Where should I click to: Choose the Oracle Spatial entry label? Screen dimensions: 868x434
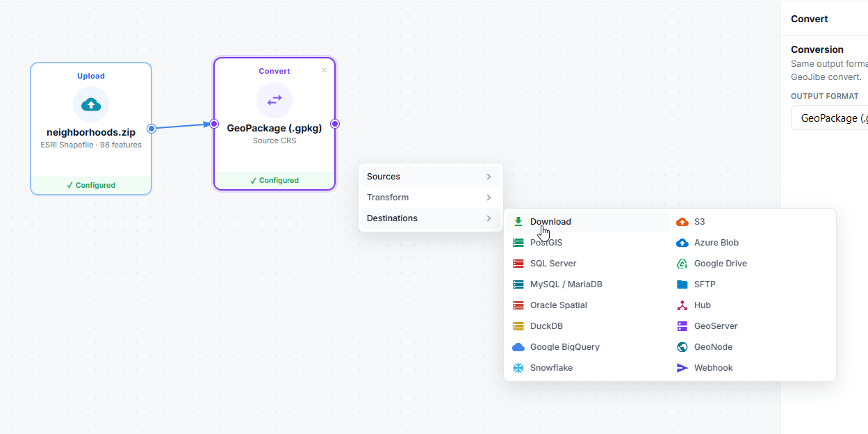559,305
